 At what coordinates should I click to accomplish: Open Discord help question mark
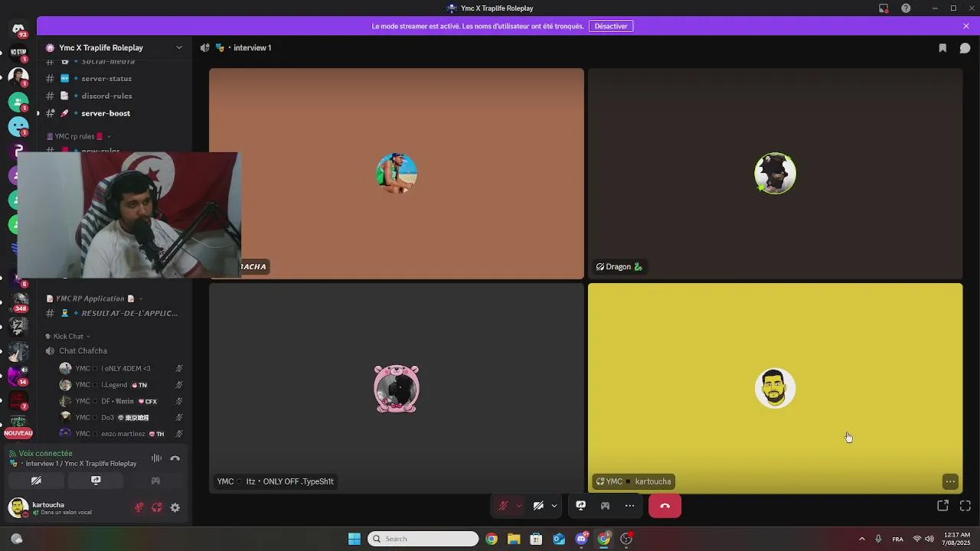pyautogui.click(x=906, y=8)
